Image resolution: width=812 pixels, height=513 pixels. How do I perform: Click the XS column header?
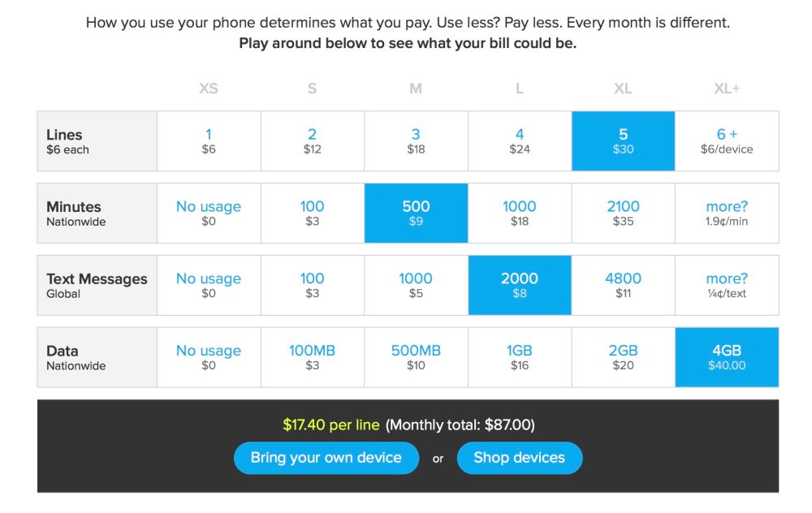point(209,88)
